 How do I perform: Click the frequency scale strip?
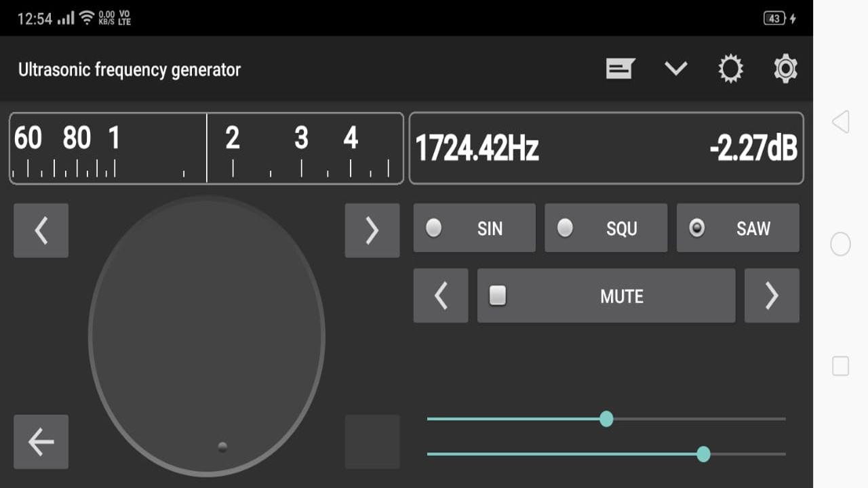pyautogui.click(x=206, y=148)
